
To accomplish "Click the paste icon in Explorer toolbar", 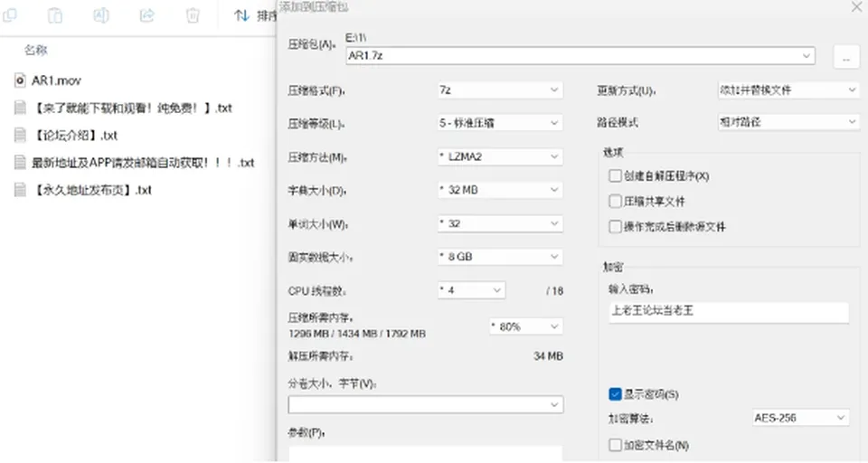I will coord(55,15).
